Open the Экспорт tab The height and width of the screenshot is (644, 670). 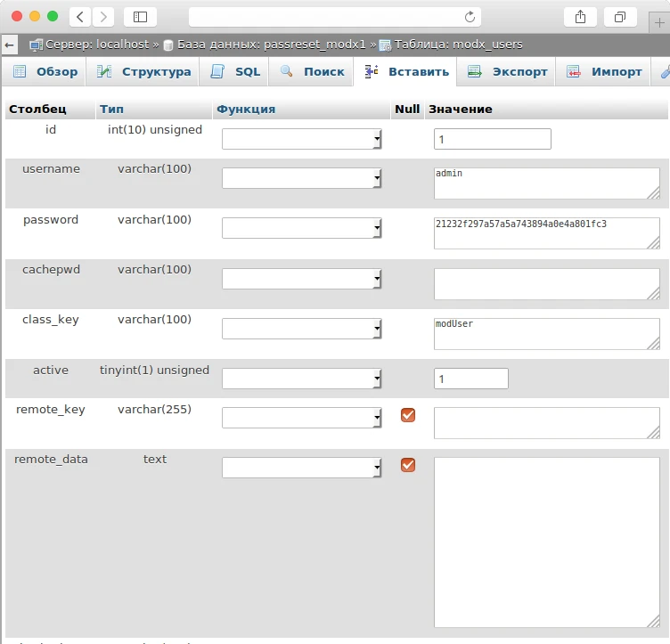point(508,71)
